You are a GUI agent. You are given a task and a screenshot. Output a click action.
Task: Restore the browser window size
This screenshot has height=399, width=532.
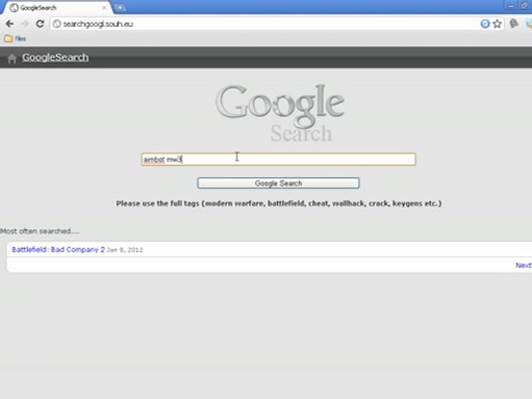(524, 6)
